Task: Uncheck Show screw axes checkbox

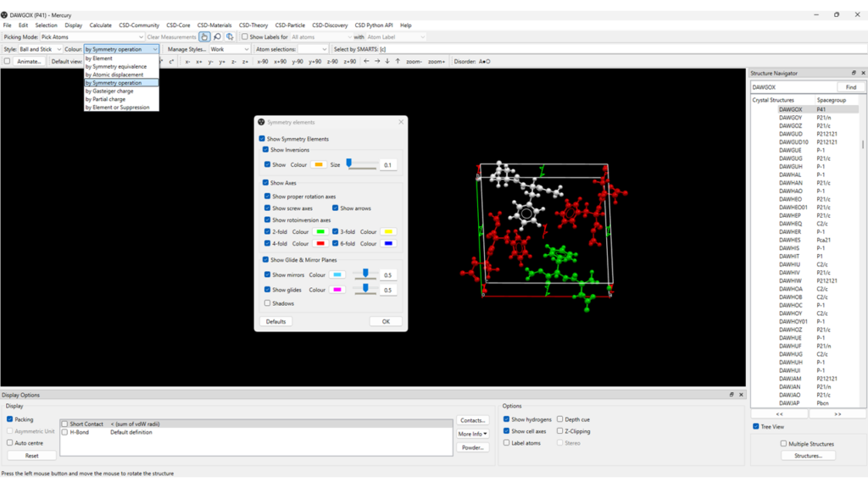Action: [268, 208]
